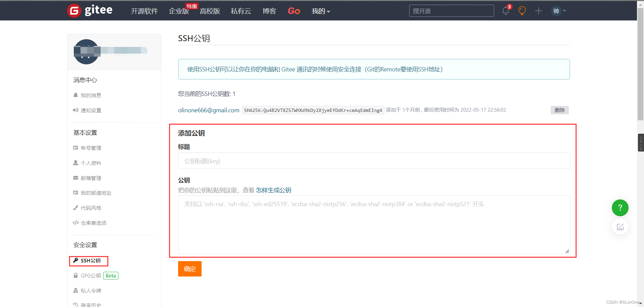Click the SHA256 key fingerprint
The height and width of the screenshot is (307, 644).
(313, 110)
